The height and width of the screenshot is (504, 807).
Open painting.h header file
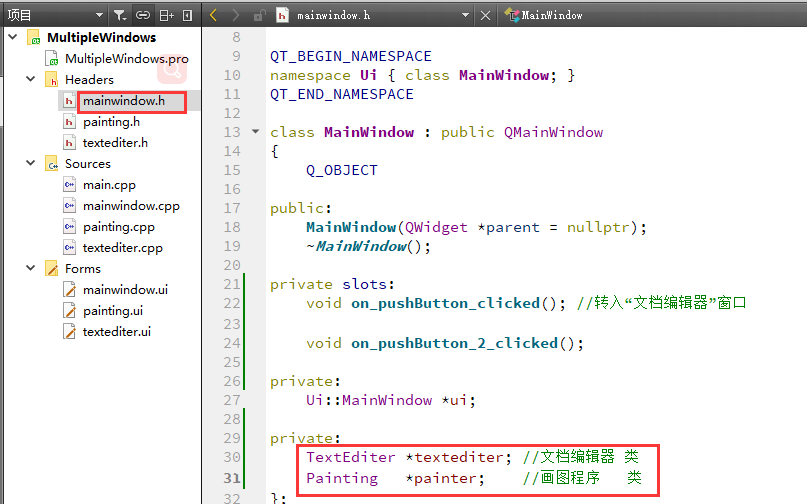(x=111, y=122)
